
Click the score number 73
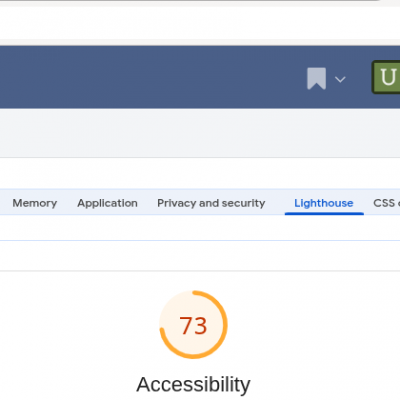click(193, 325)
